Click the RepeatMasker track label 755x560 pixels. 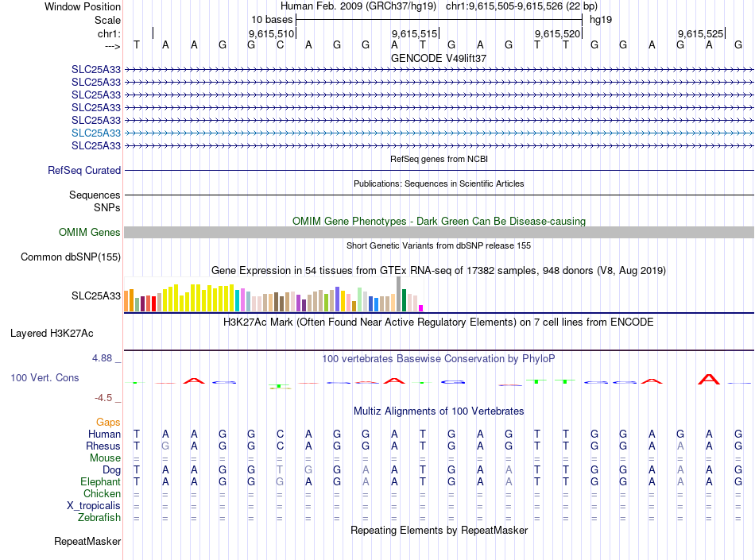[x=87, y=541]
